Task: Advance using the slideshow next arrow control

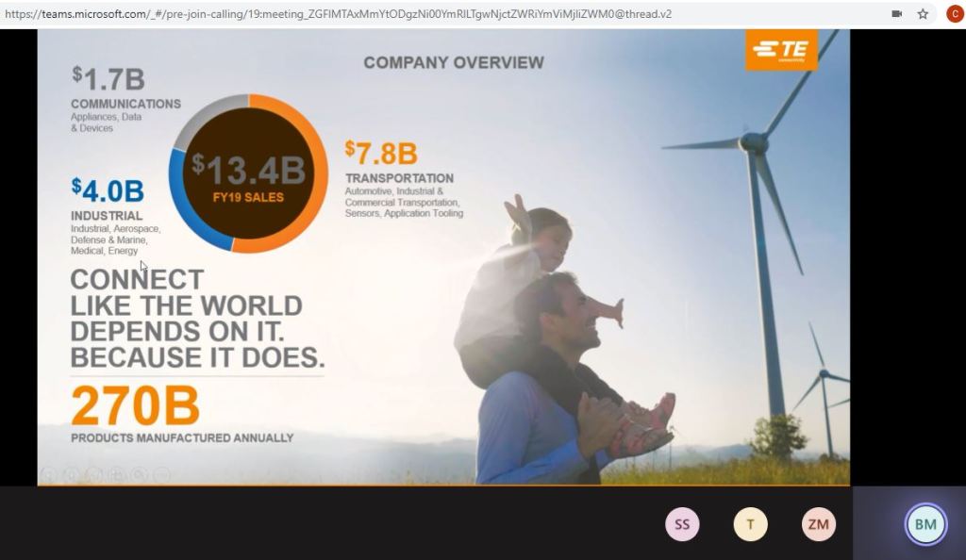Action: coord(71,475)
